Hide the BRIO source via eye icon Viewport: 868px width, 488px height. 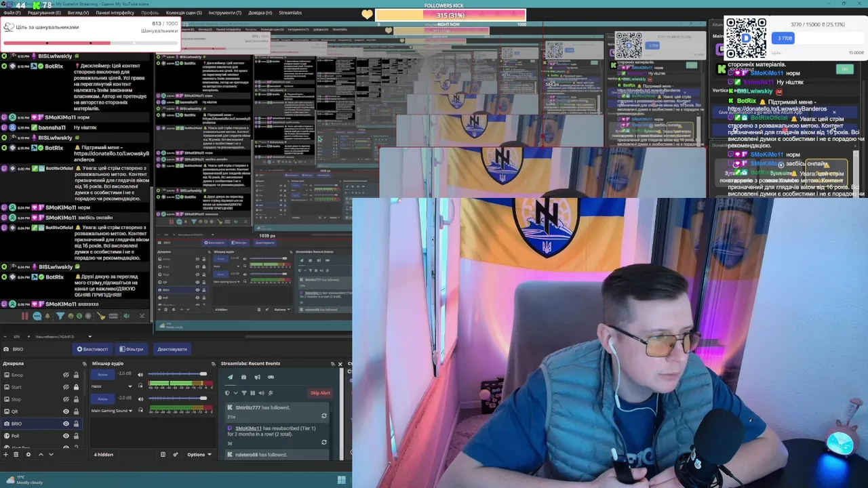(66, 424)
